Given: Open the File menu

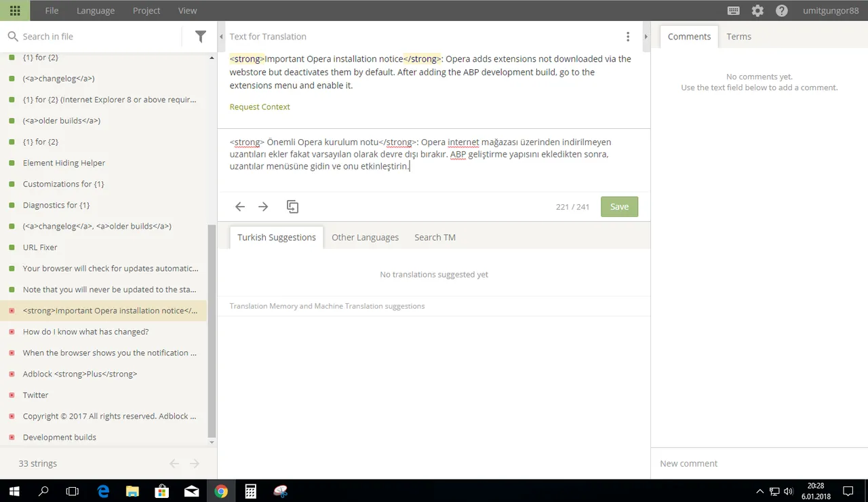Looking at the screenshot, I should point(52,10).
